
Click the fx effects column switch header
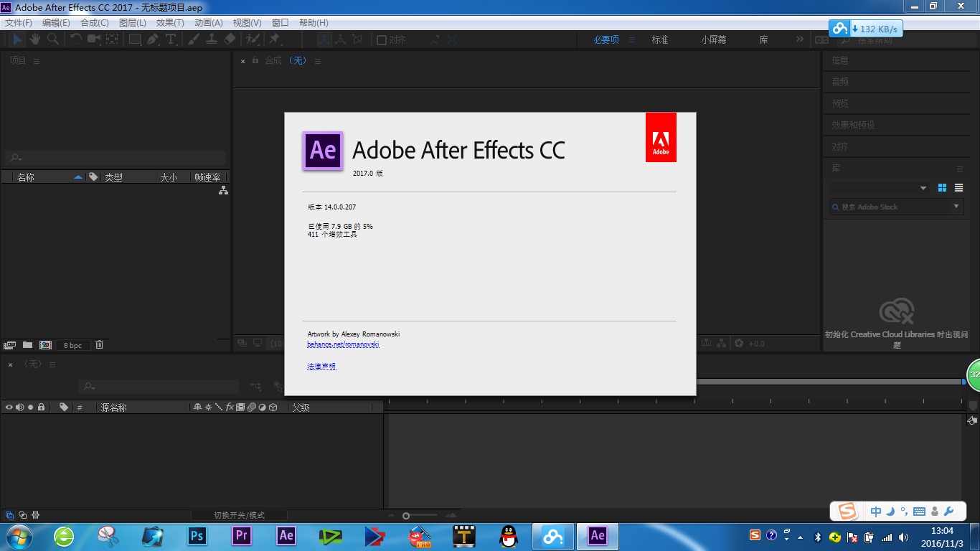pos(230,407)
